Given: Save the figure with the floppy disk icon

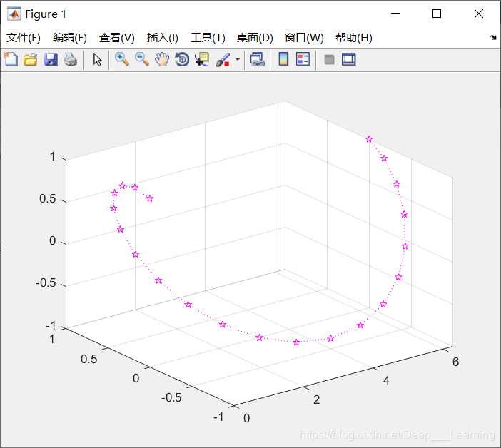Looking at the screenshot, I should click(x=51, y=59).
